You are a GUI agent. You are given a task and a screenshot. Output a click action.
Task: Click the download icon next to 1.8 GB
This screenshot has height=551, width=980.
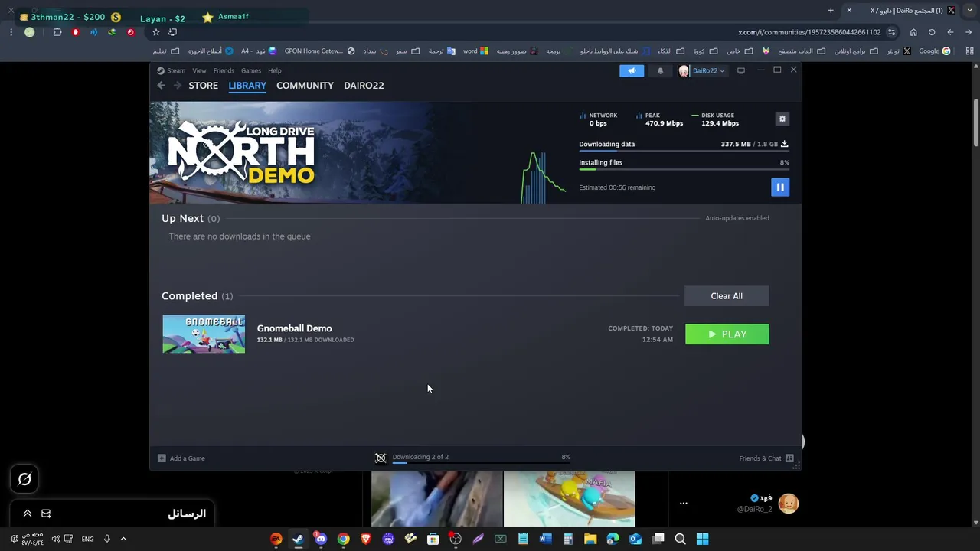[785, 144]
